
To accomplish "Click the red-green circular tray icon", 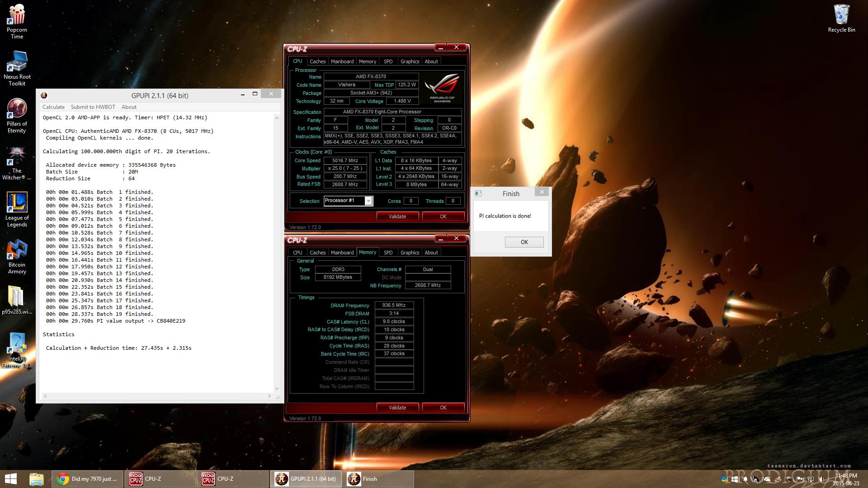I will [789, 479].
